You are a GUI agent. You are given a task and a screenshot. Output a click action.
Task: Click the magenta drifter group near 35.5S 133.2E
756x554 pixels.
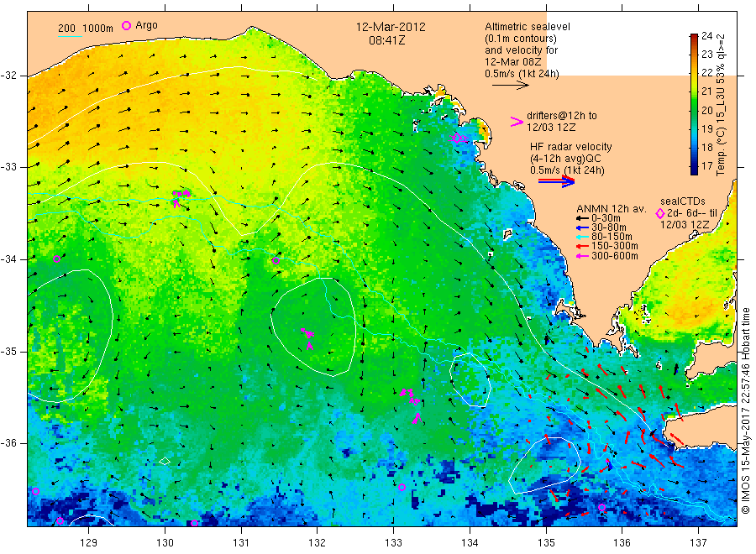click(409, 395)
